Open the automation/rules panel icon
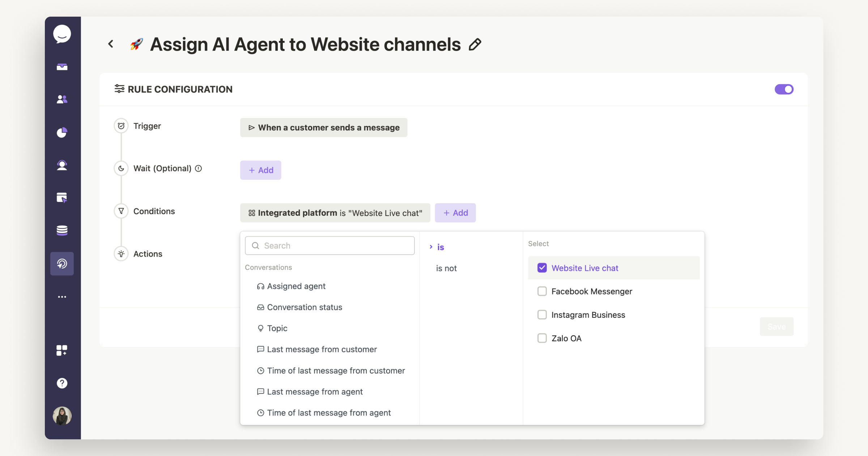 coord(63,263)
